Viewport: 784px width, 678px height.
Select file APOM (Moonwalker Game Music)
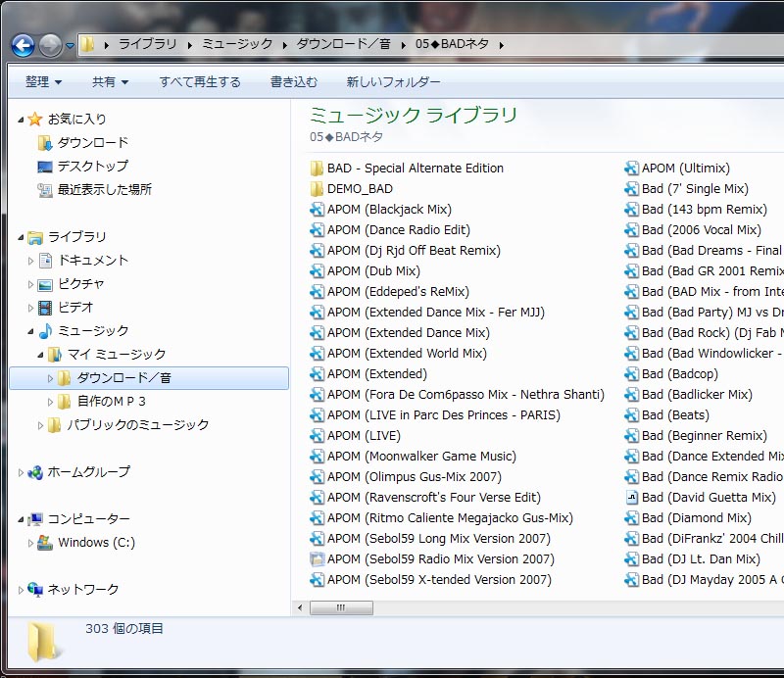pos(421,456)
